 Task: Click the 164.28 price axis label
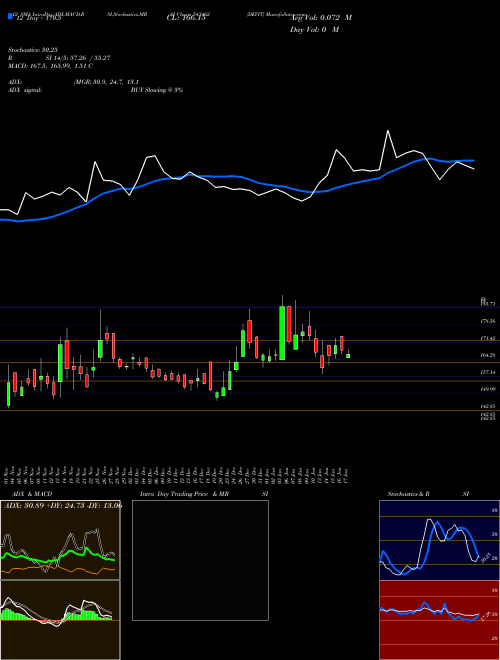[x=487, y=356]
